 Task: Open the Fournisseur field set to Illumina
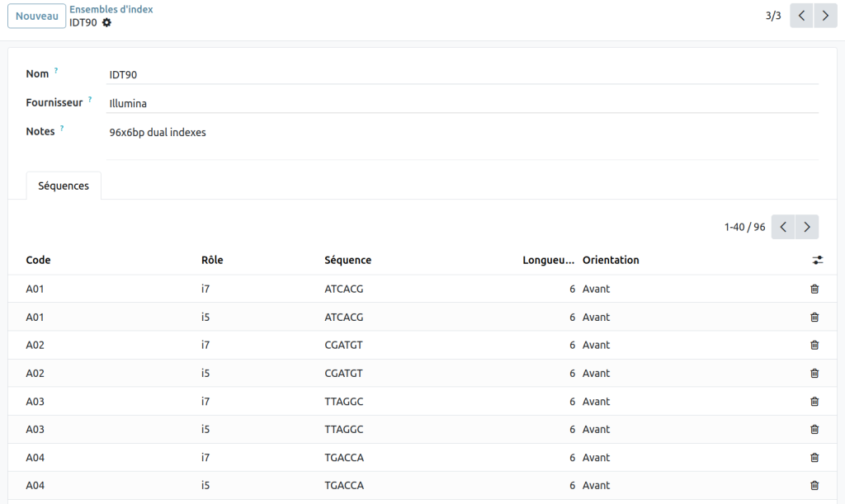tap(462, 103)
